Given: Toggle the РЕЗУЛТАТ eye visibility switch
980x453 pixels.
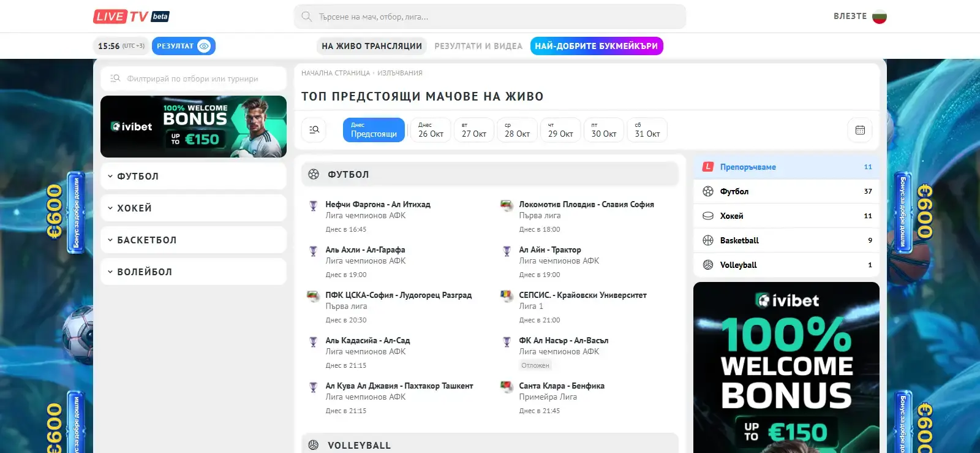Looking at the screenshot, I should click(x=205, y=46).
